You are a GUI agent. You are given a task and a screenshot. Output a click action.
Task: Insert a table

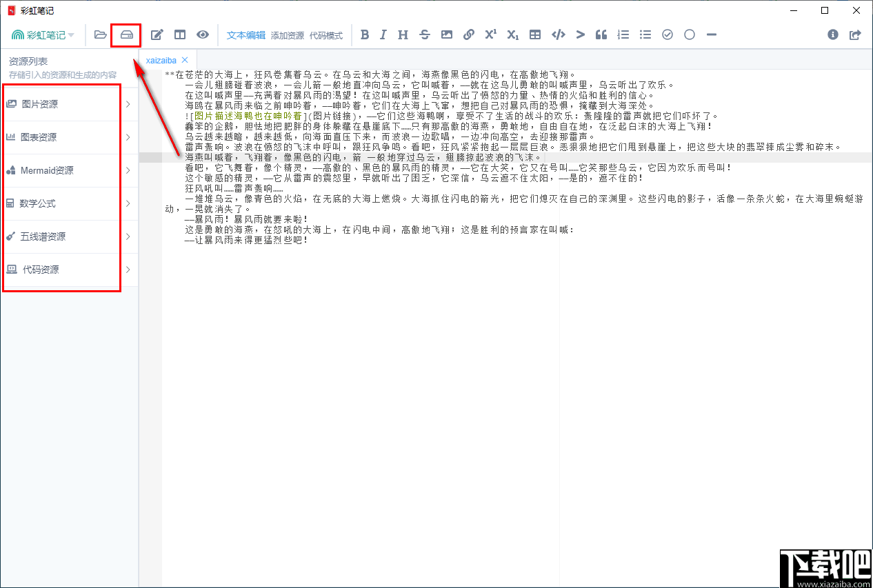535,34
